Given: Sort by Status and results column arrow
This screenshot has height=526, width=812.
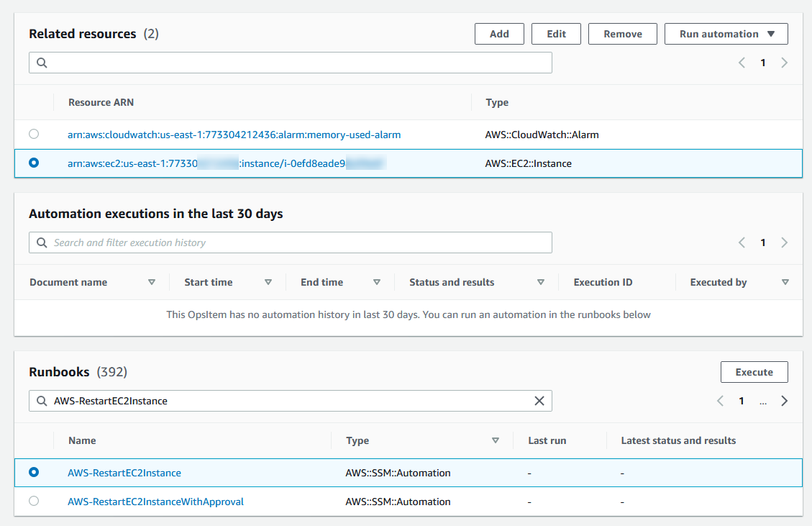Looking at the screenshot, I should (541, 283).
